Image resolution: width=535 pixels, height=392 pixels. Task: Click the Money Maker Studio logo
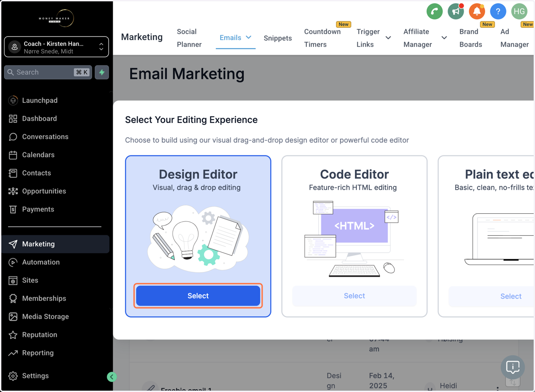point(56,18)
